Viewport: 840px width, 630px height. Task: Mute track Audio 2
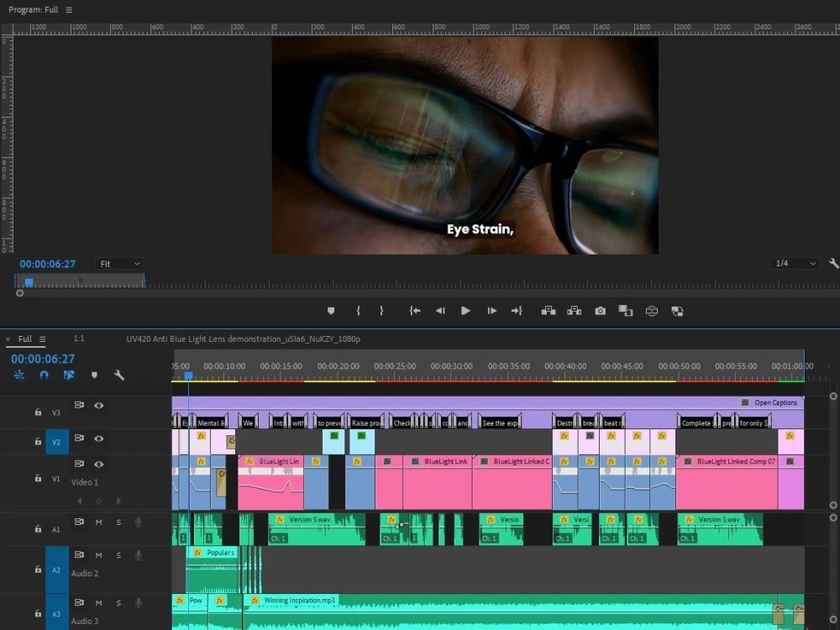coord(98,555)
